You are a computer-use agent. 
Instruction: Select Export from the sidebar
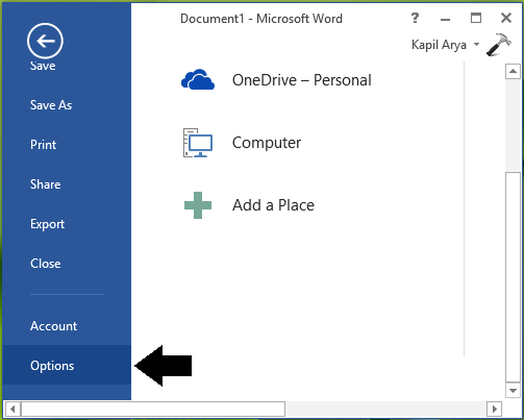(x=48, y=224)
